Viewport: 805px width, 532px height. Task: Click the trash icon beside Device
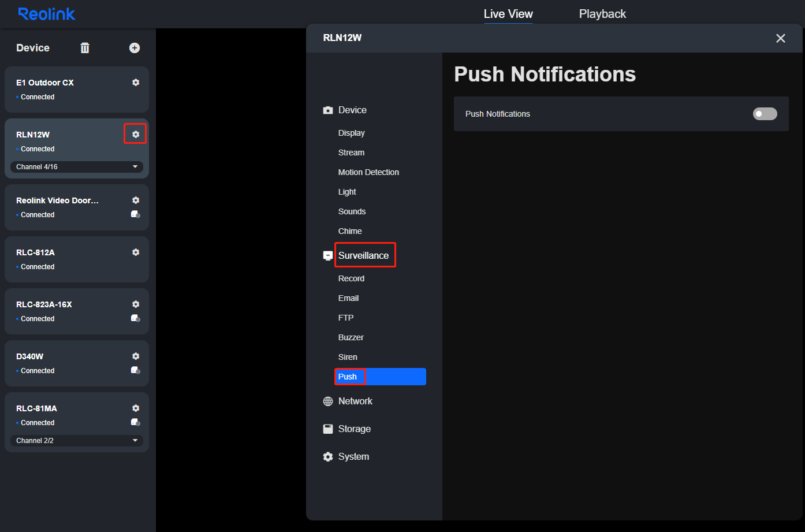[85, 48]
